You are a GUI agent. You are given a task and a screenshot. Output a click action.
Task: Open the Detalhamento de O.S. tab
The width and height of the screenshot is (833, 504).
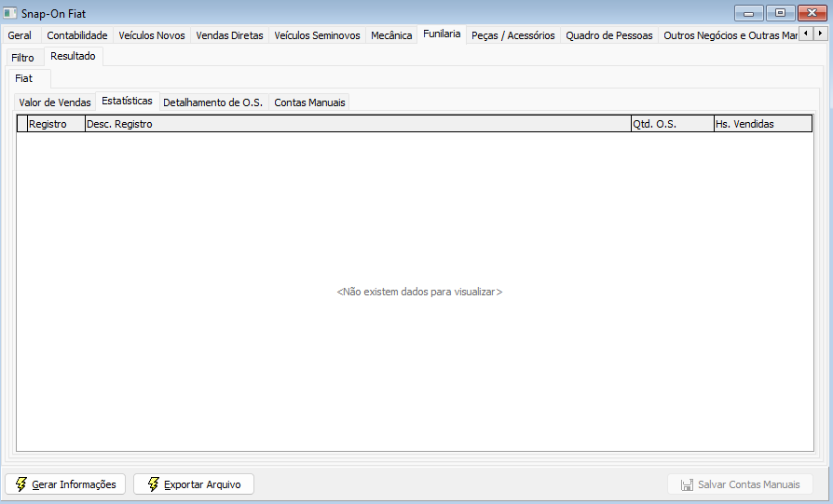tap(213, 102)
